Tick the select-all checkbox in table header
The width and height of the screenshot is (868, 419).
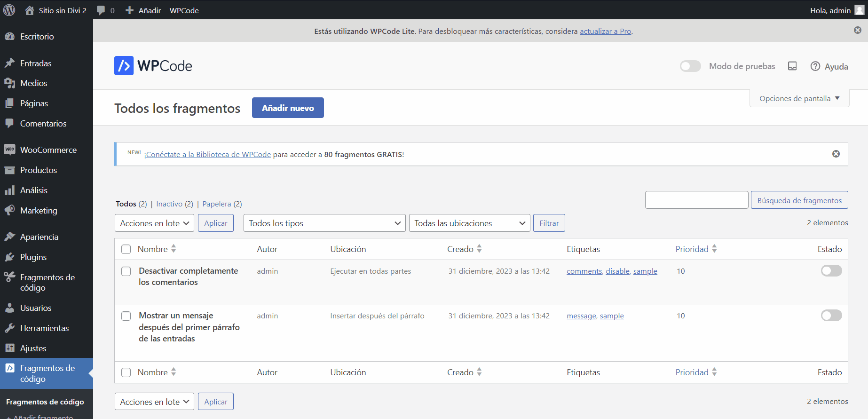pyautogui.click(x=126, y=249)
